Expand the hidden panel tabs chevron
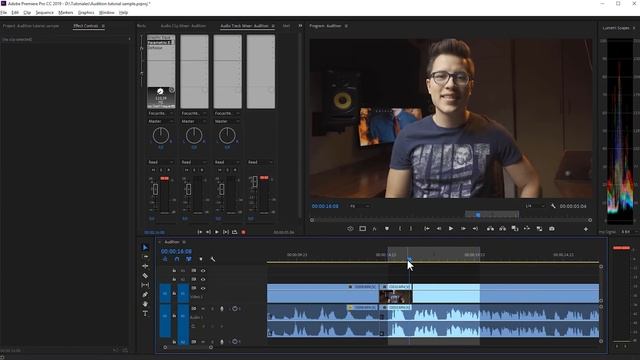 point(300,26)
